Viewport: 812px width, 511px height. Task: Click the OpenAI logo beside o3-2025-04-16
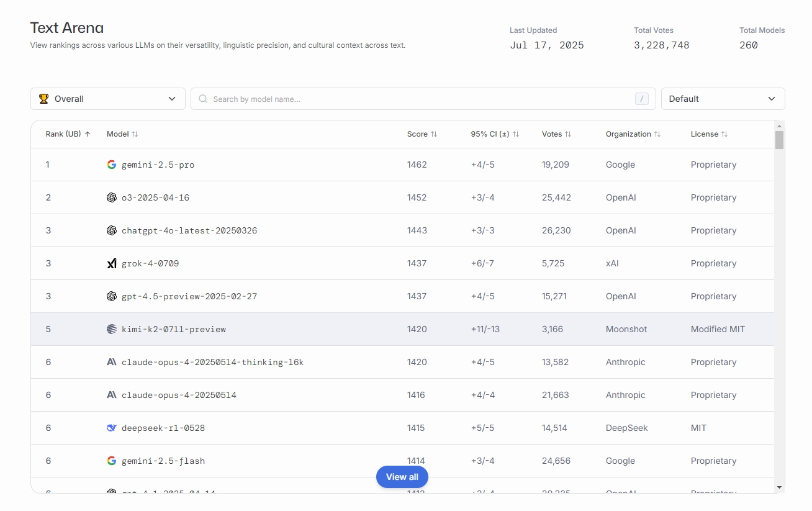click(112, 197)
